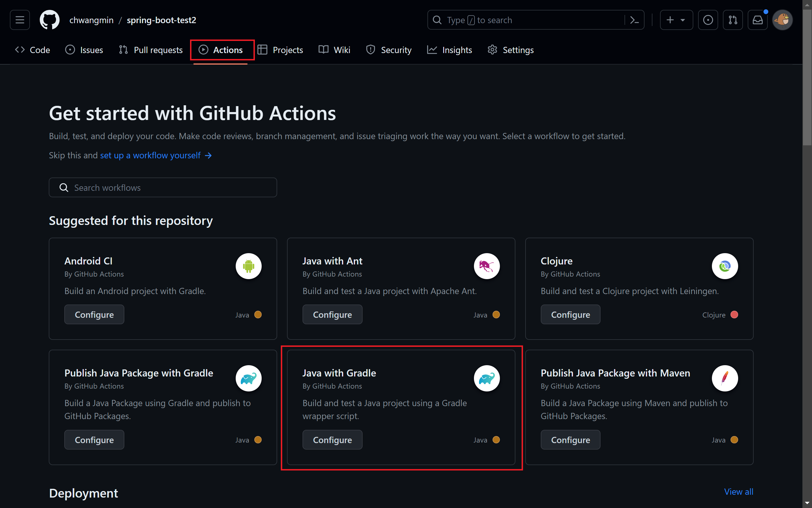The height and width of the screenshot is (508, 812).
Task: Open the Projects tab
Action: [x=281, y=50]
